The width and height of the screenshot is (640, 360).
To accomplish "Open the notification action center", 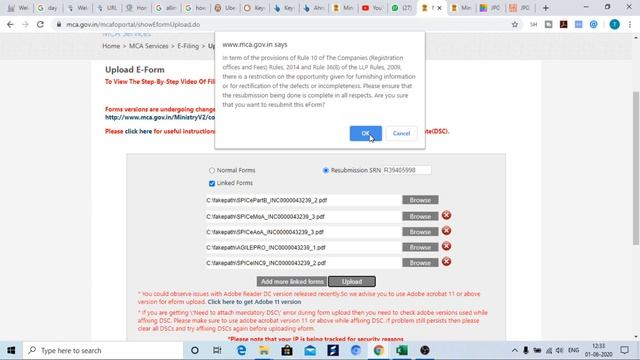I will (x=624, y=350).
